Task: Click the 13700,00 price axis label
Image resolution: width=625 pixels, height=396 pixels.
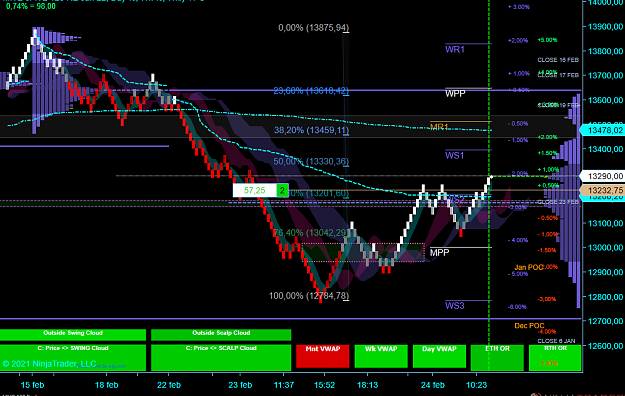Action: (x=605, y=75)
